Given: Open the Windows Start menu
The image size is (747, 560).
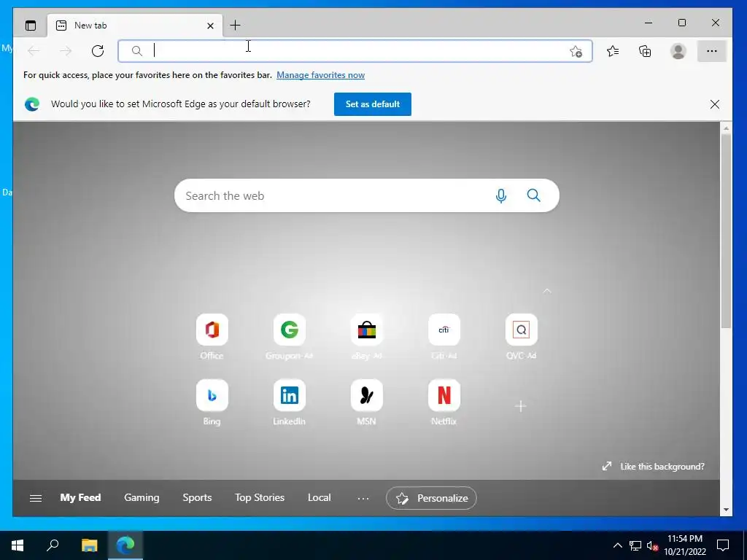Looking at the screenshot, I should [18, 545].
